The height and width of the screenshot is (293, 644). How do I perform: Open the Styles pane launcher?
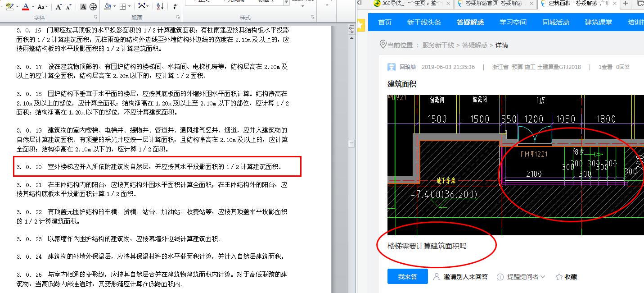click(x=313, y=17)
